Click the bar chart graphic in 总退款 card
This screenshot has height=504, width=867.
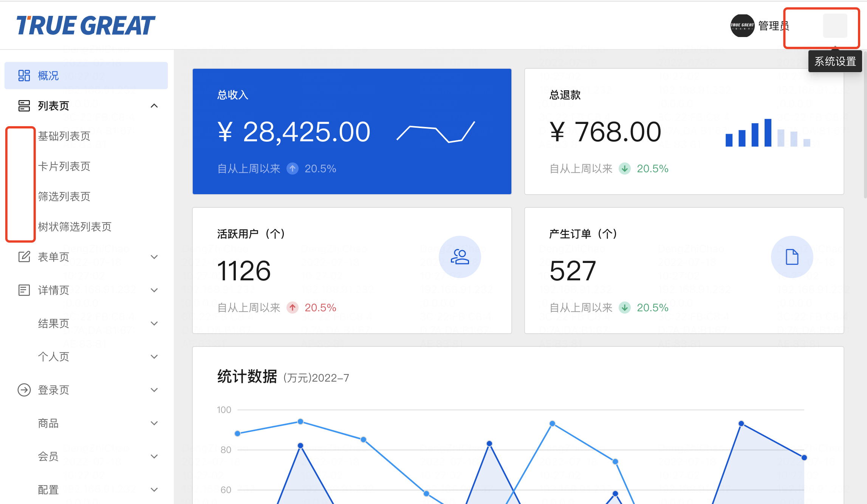point(768,132)
